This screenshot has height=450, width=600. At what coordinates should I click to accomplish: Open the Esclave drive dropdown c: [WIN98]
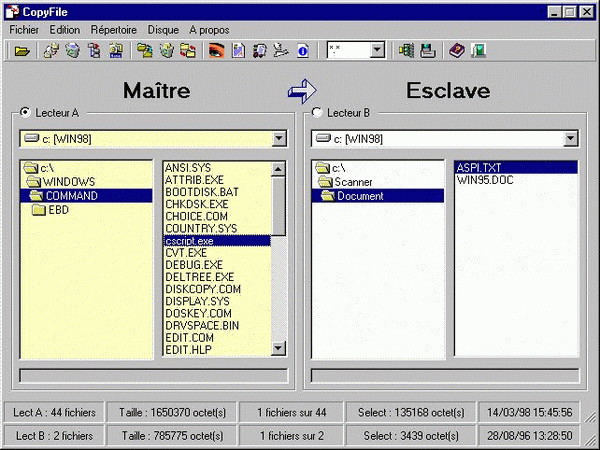point(570,138)
